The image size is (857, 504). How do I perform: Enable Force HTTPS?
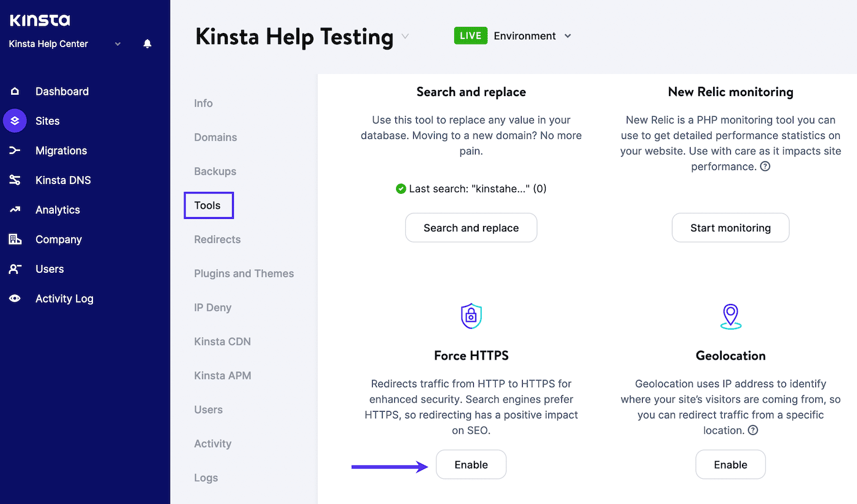coord(471,464)
